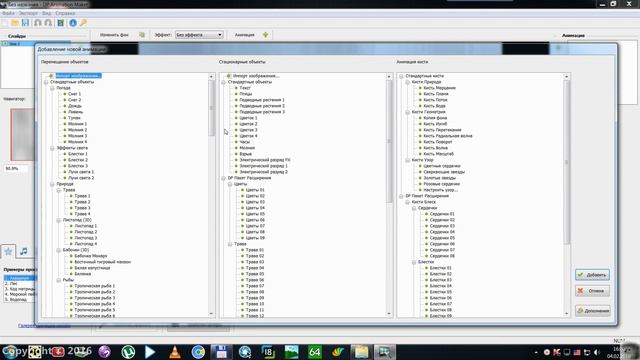640x360 pixels.
Task: Select Снег 1 in the left tree
Action: coord(75,94)
